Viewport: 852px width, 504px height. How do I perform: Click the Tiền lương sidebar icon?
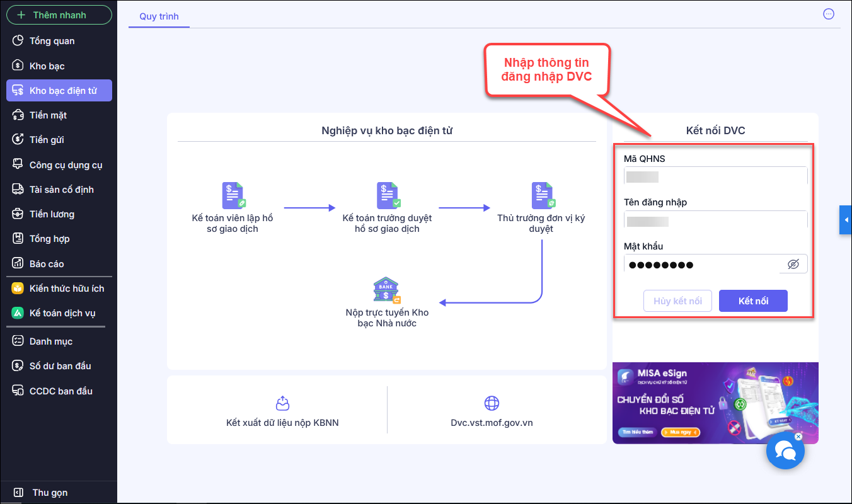(18, 214)
